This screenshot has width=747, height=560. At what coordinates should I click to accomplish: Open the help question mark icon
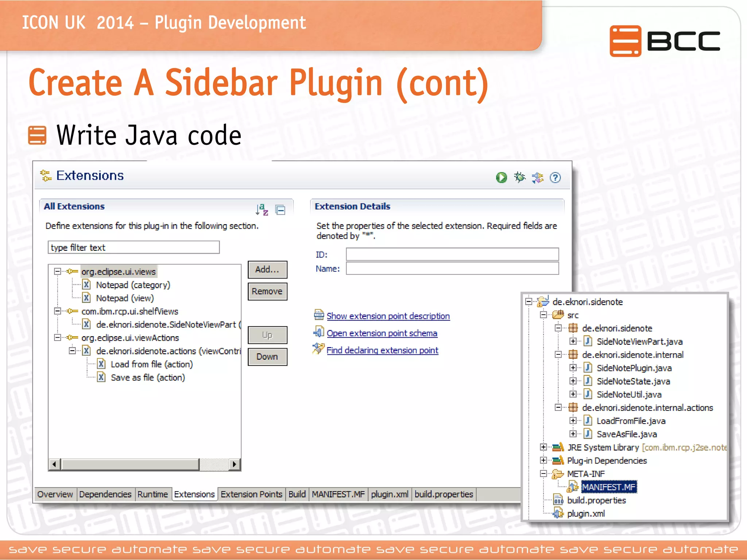pyautogui.click(x=555, y=178)
